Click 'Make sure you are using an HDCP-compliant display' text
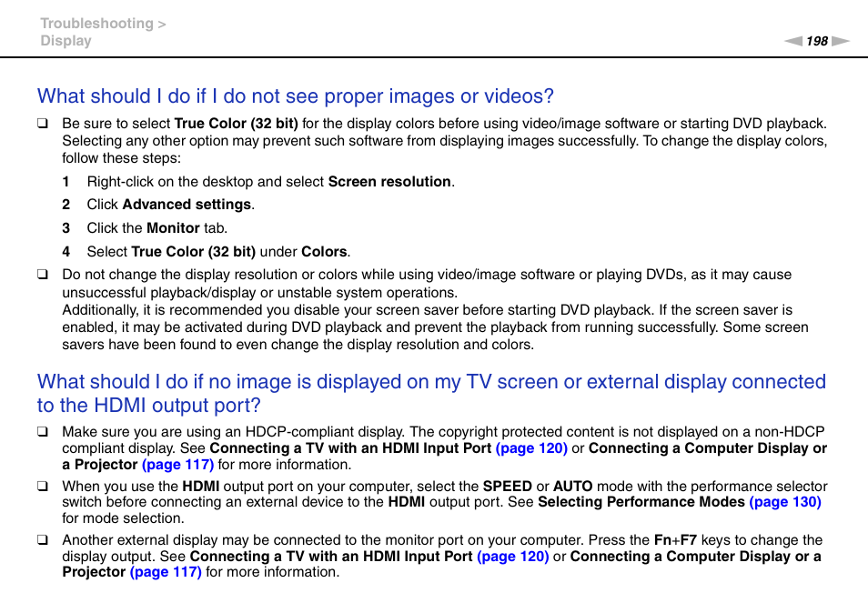Image resolution: width=868 pixels, height=613 pixels. tap(233, 431)
